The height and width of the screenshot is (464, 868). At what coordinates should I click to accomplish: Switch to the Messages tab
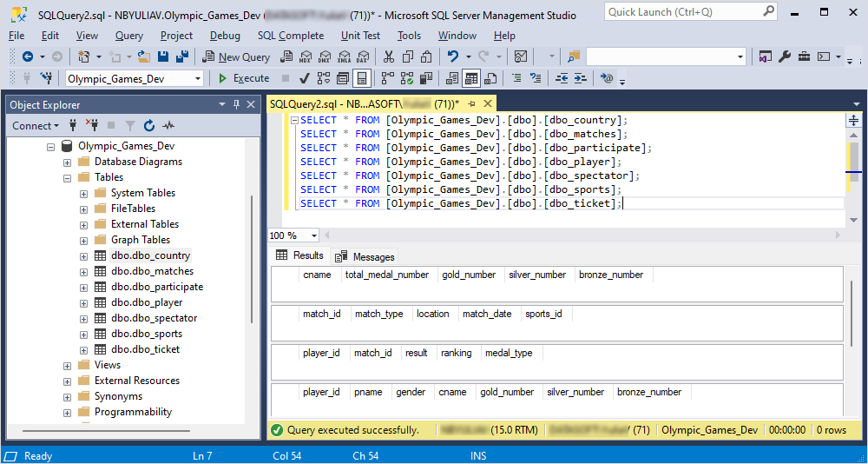click(x=365, y=256)
